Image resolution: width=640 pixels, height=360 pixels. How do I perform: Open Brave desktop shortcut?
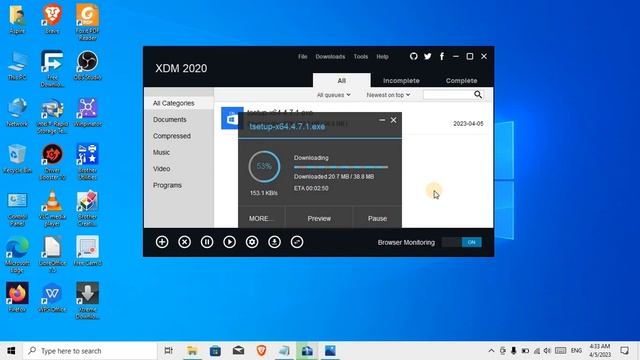coord(52,19)
